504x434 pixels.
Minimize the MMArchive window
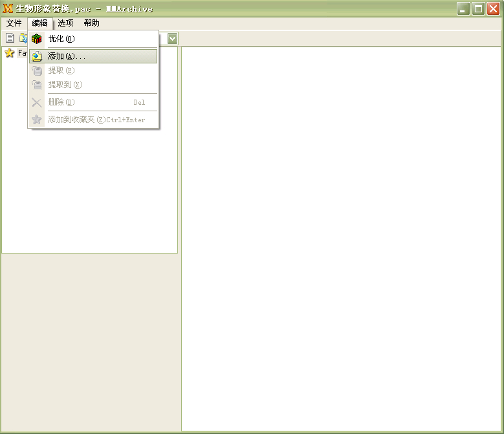coord(463,8)
